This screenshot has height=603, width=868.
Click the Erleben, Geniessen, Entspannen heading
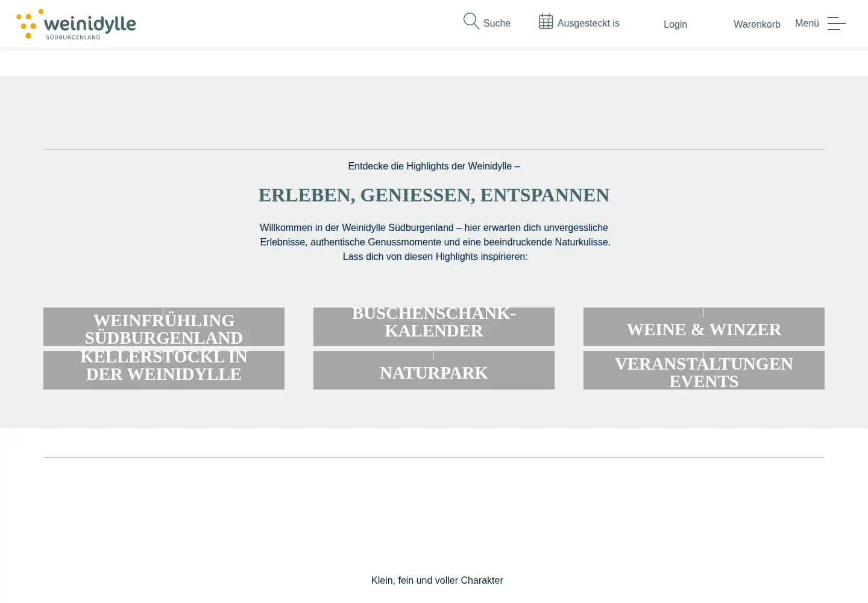coord(434,195)
